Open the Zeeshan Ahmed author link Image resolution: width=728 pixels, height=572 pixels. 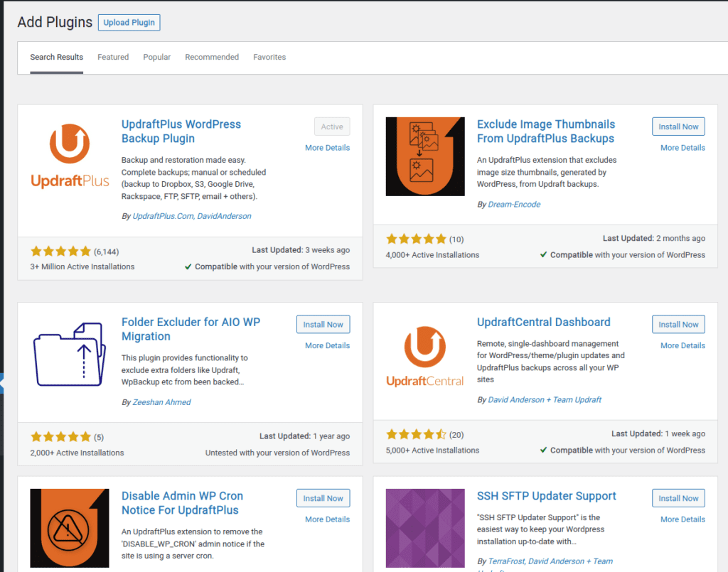pos(161,402)
